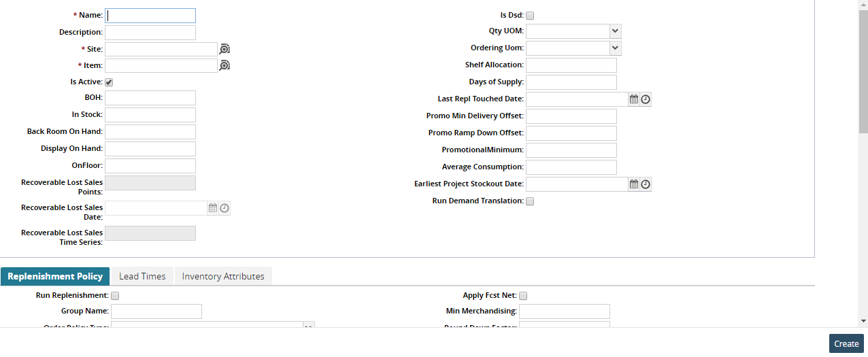Open time picker for Last Repl Touched Date
868x357 pixels.
click(646, 99)
